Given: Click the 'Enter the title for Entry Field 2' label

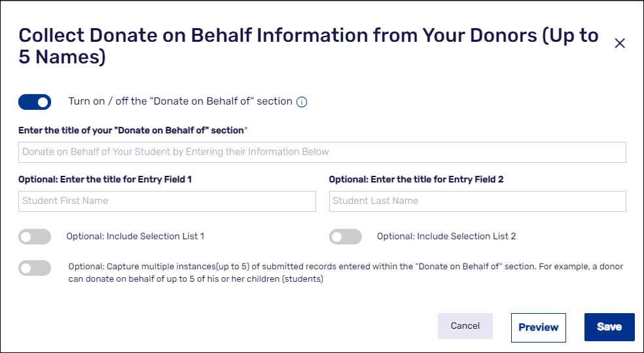Looking at the screenshot, I should point(416,179).
